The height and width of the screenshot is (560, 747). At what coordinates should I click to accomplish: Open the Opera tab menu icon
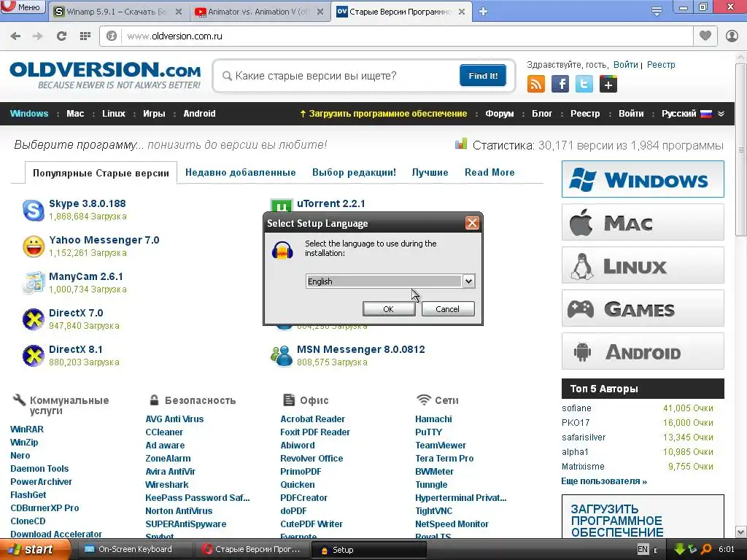click(x=657, y=12)
